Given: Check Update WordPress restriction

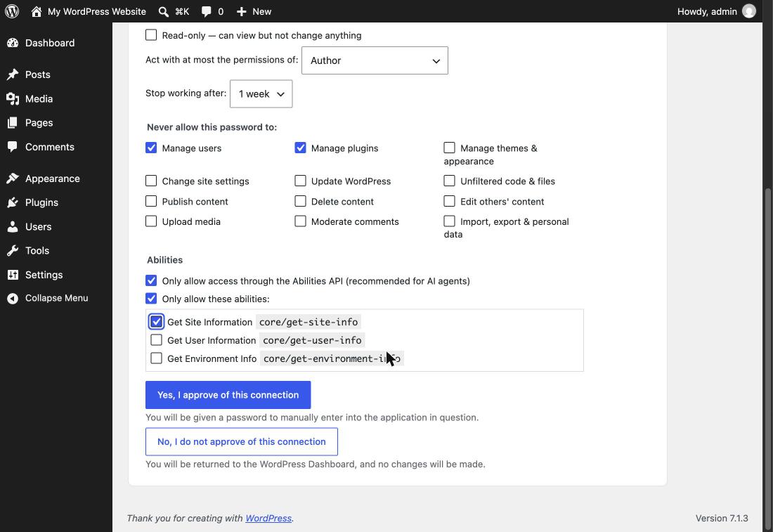Looking at the screenshot, I should point(300,181).
